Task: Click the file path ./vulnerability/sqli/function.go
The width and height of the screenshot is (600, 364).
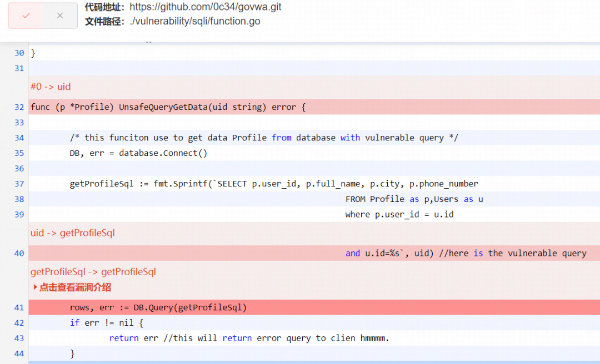Action: coord(195,21)
